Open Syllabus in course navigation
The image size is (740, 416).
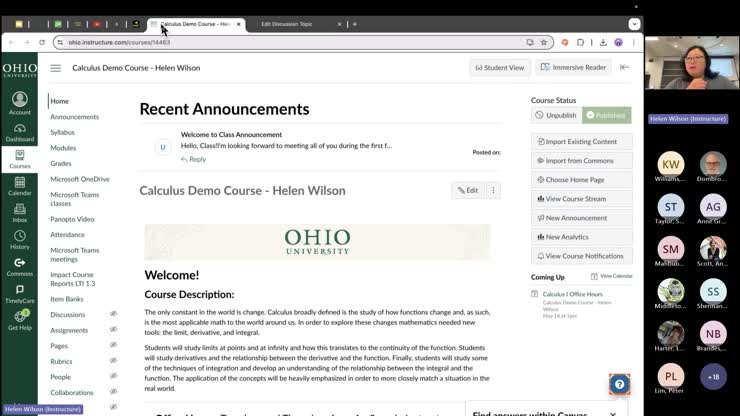coord(62,132)
